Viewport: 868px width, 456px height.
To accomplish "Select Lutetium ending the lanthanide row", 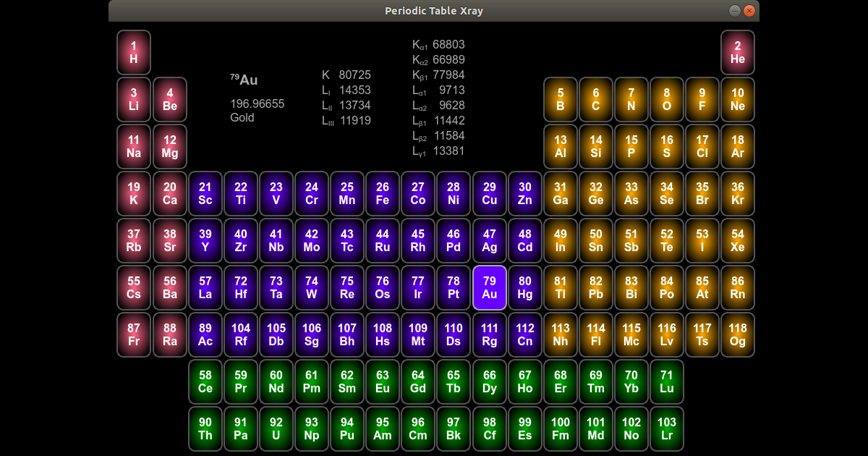I will (666, 381).
